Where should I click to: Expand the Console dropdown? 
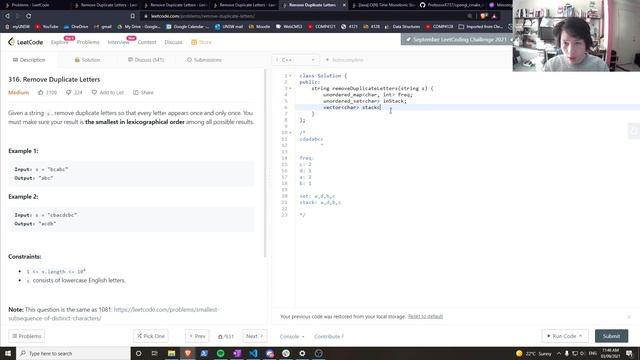(x=292, y=336)
